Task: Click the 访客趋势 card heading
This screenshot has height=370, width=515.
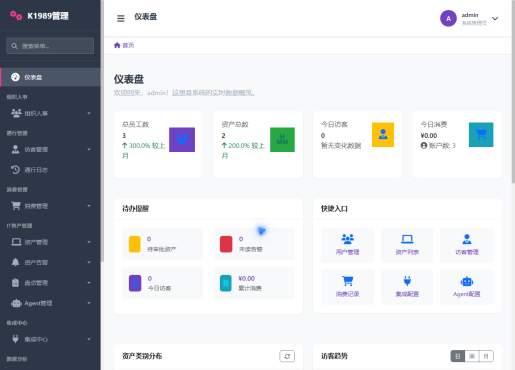Action: coord(334,356)
